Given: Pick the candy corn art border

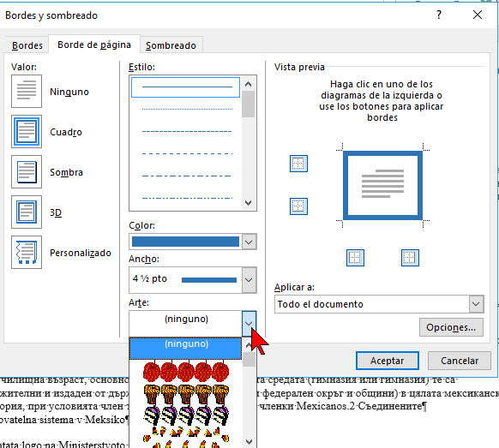Looking at the screenshot, I should [x=186, y=437].
